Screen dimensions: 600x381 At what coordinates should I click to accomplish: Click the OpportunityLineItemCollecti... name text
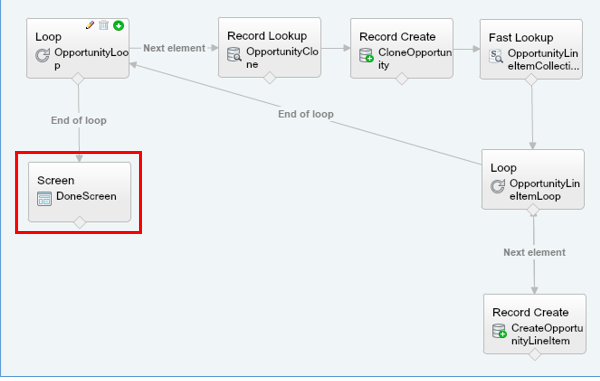(x=543, y=60)
